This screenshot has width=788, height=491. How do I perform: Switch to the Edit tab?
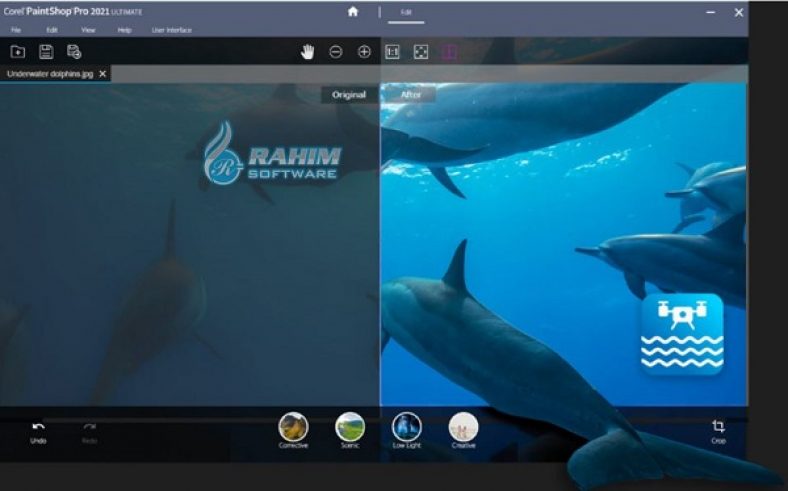tap(406, 12)
